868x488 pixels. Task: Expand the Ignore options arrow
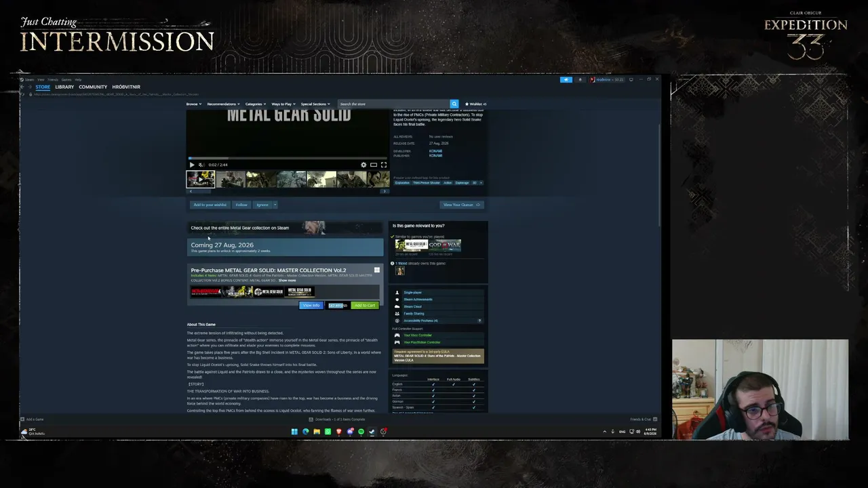275,205
